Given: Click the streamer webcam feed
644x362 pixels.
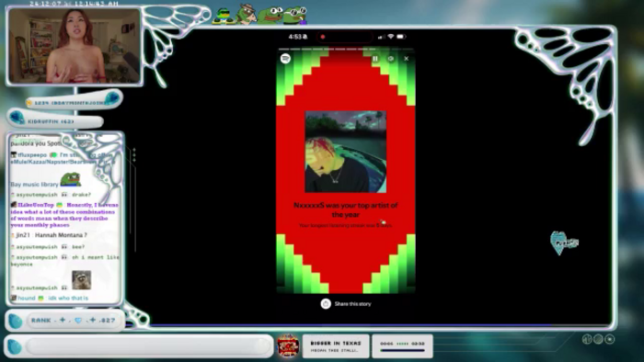Looking at the screenshot, I should tap(75, 46).
